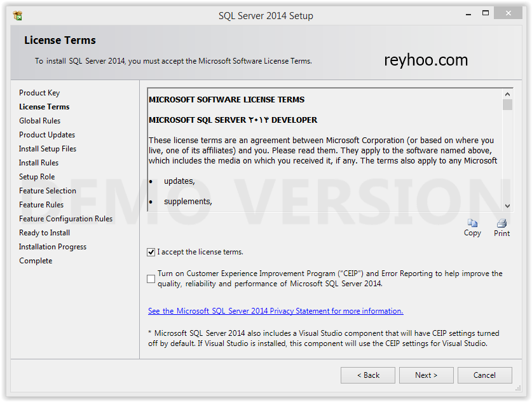Select the Installation Progress step
Screen dimensions: 532x402
(x=53, y=247)
